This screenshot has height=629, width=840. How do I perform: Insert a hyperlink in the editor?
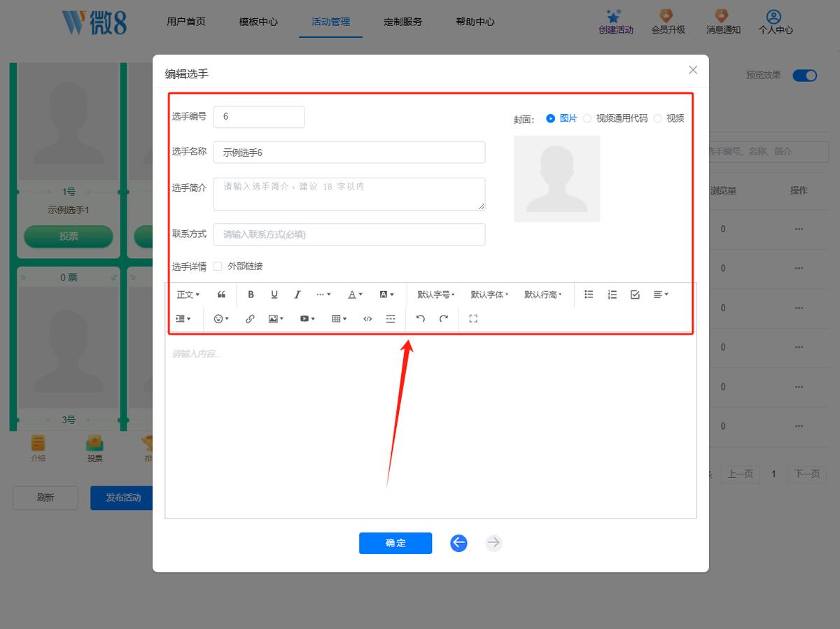pyautogui.click(x=250, y=318)
